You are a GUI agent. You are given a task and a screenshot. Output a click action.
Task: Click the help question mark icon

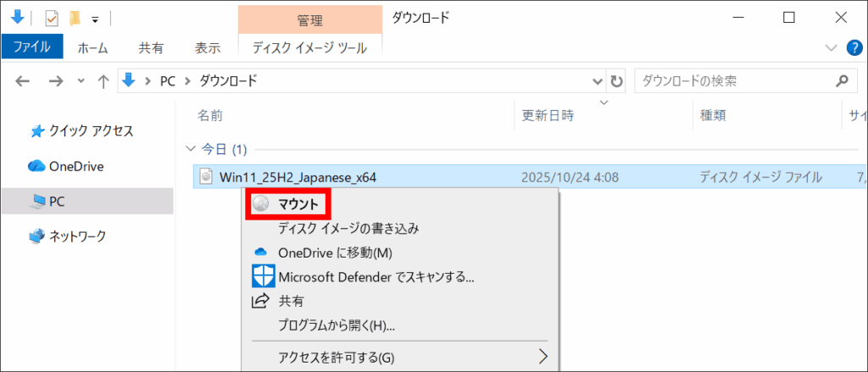(853, 48)
